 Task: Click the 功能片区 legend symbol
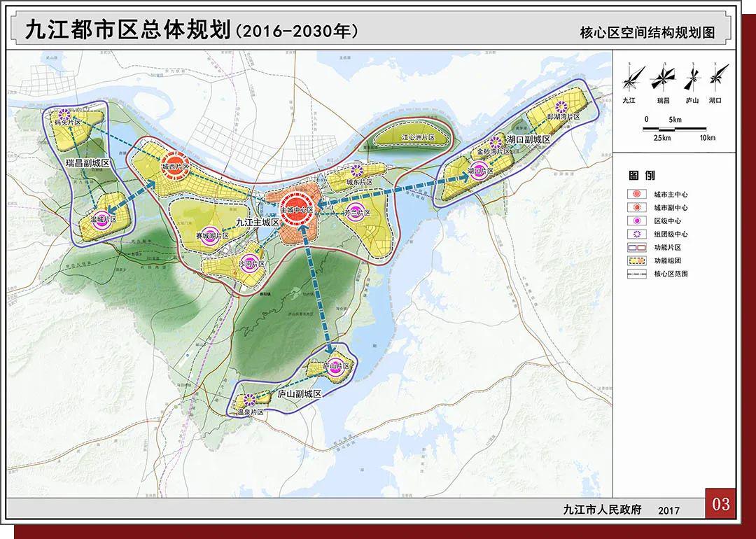[636, 248]
